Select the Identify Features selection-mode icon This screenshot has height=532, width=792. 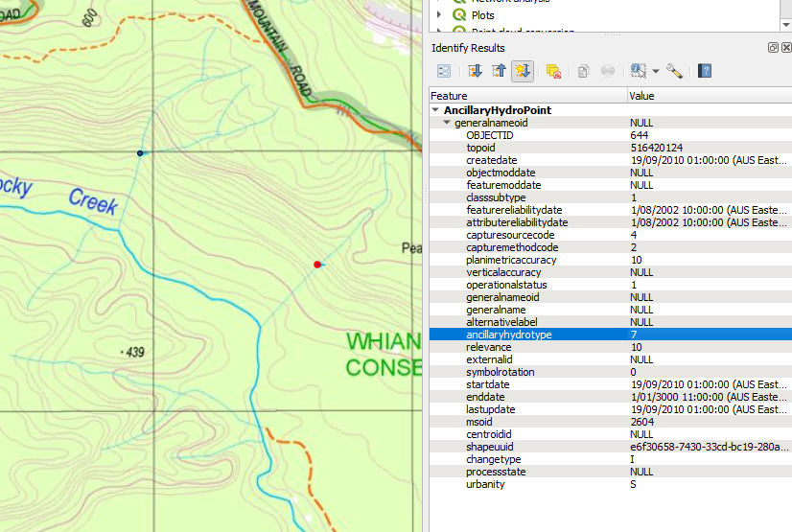[x=639, y=71]
